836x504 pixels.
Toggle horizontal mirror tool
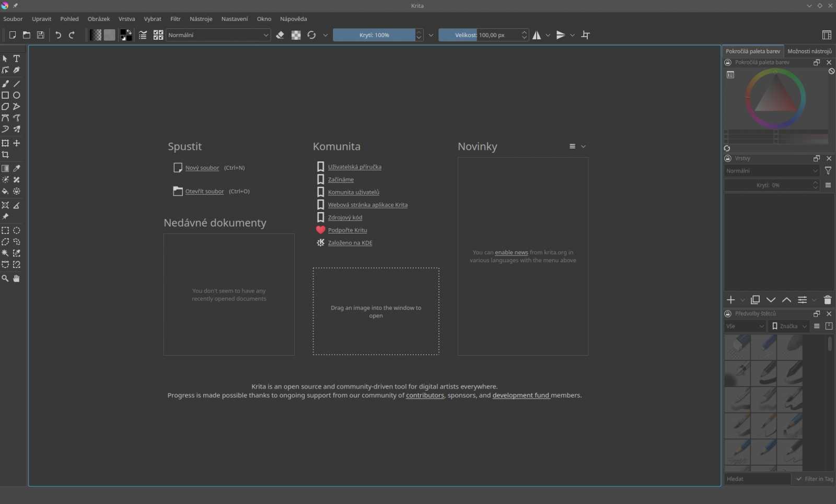tap(537, 35)
